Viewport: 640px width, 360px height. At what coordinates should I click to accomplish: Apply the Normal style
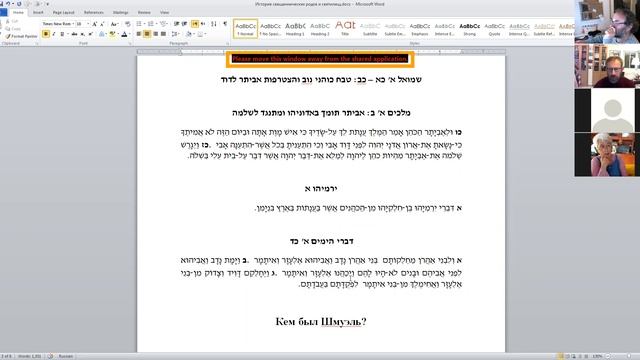[x=245, y=29]
